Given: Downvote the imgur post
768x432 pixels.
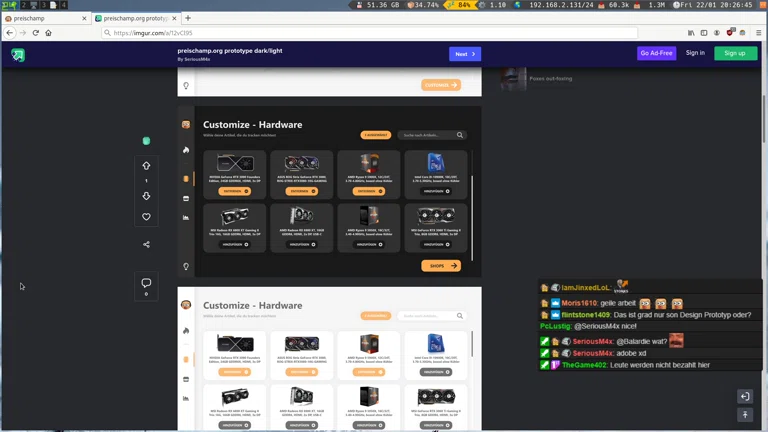Looking at the screenshot, I should pyautogui.click(x=146, y=196).
